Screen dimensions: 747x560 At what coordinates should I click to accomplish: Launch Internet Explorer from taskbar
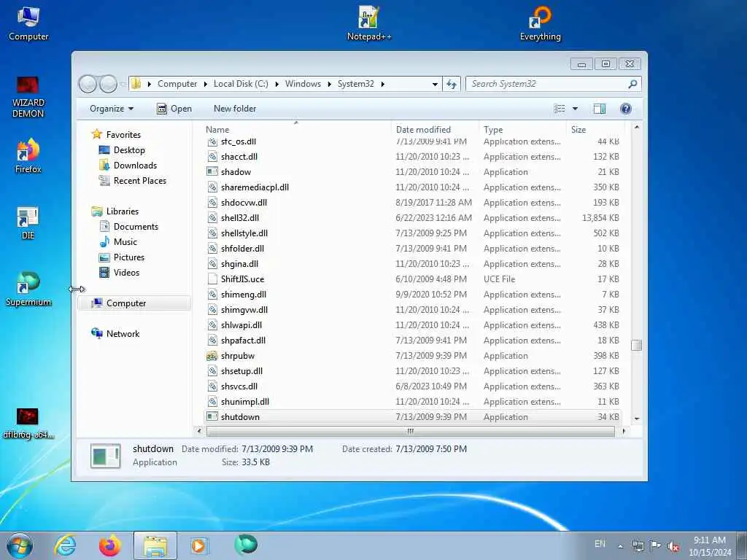tap(65, 545)
